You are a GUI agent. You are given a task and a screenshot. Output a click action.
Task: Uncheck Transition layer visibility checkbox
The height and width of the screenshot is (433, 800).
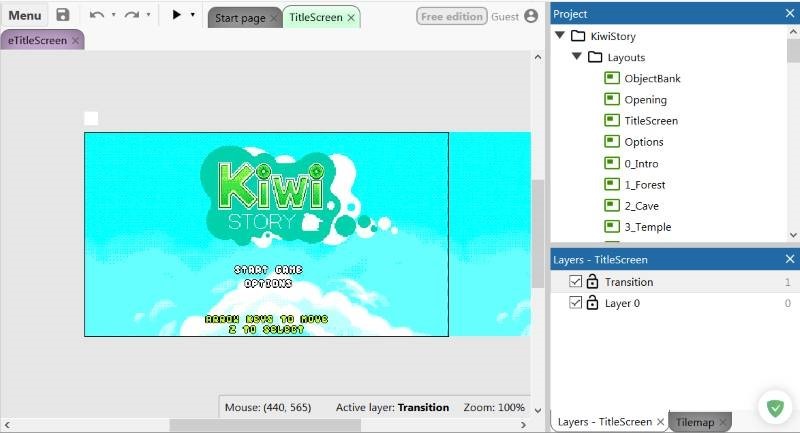point(575,282)
